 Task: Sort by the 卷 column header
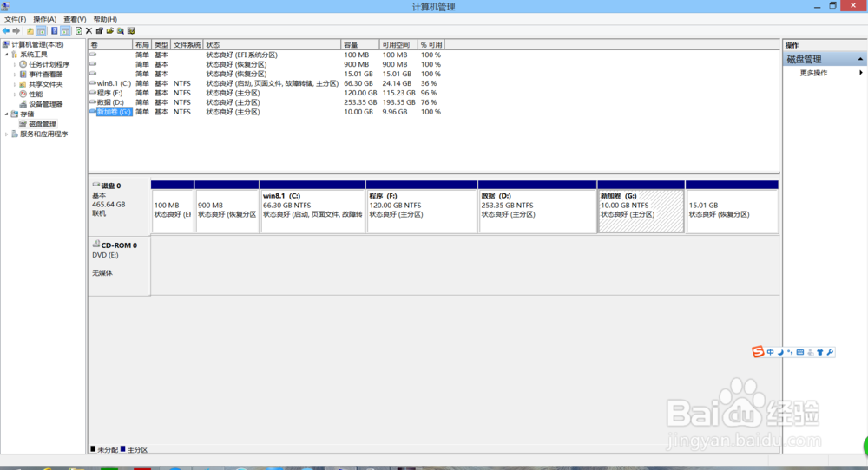point(110,45)
